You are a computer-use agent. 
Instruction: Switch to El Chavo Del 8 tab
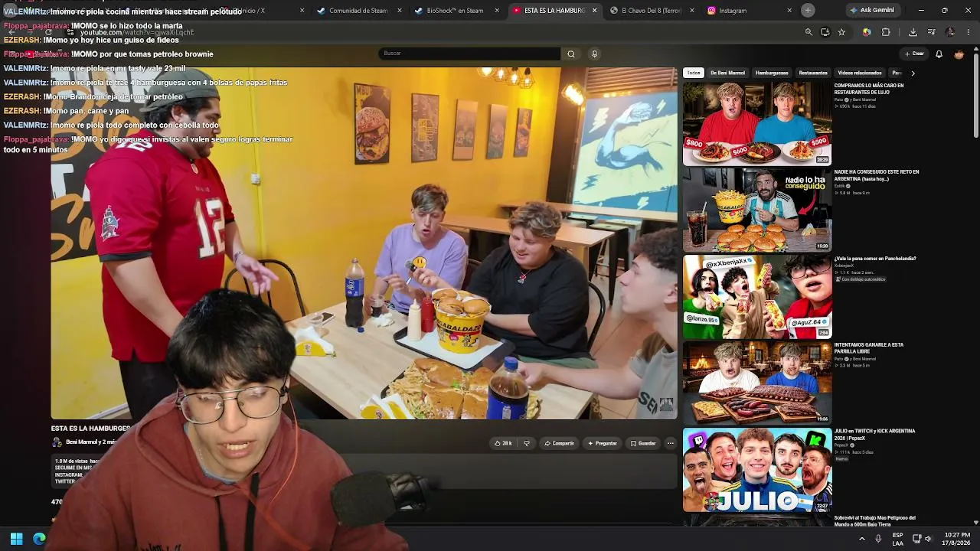click(645, 11)
